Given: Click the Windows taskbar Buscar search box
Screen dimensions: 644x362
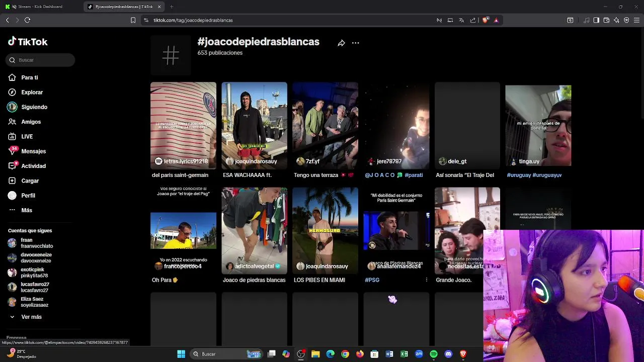Looking at the screenshot, I should [227, 354].
